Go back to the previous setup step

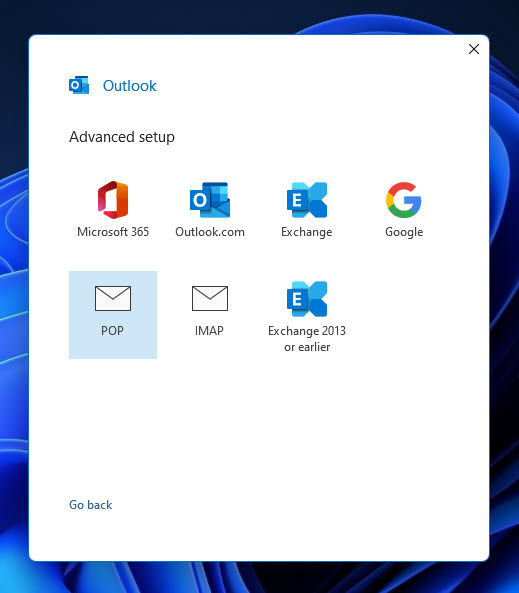(90, 505)
